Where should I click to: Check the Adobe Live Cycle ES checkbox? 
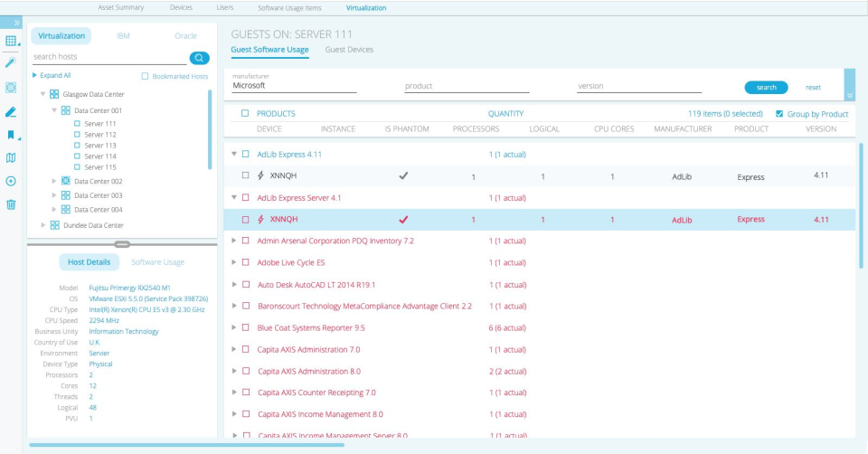point(246,262)
